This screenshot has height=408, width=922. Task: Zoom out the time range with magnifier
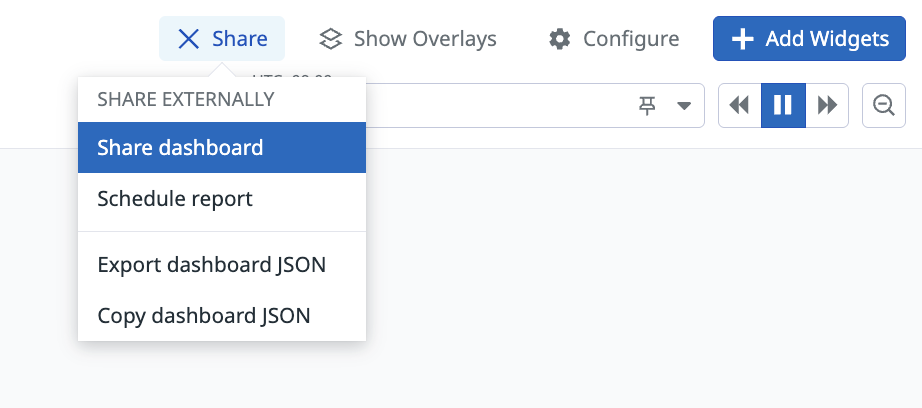pyautogui.click(x=884, y=106)
